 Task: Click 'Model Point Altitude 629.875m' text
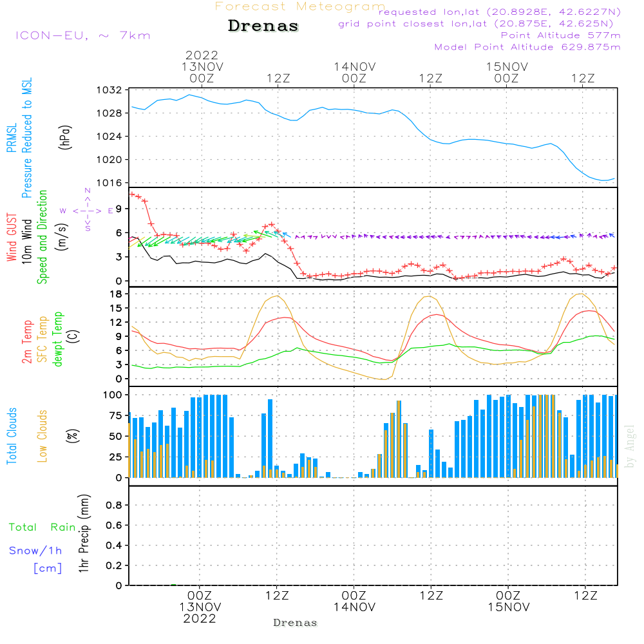[527, 47]
